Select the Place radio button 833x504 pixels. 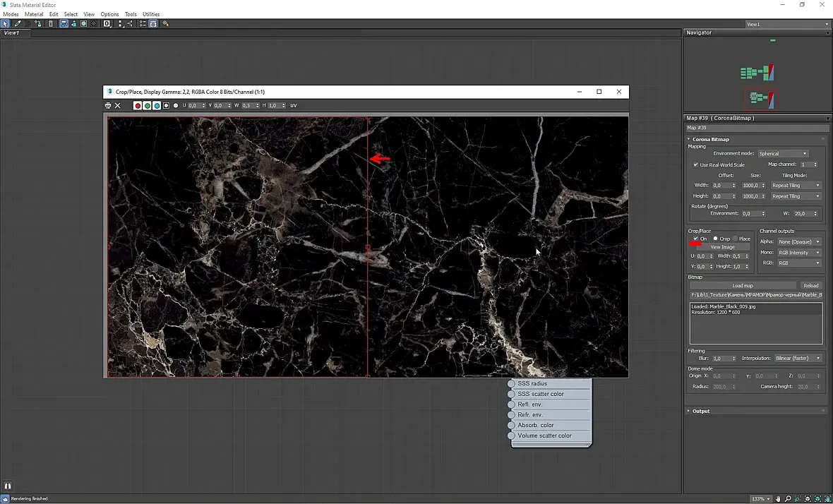coord(735,239)
